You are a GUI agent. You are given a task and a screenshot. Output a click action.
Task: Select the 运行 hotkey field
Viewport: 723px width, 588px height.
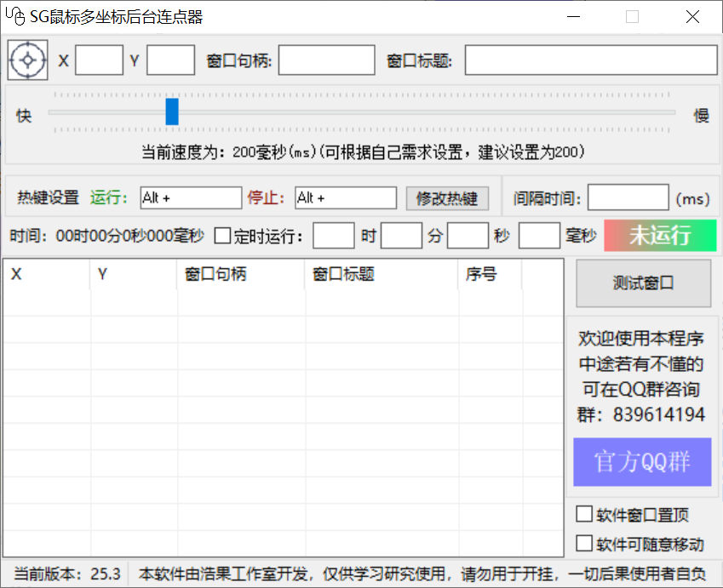pos(191,198)
